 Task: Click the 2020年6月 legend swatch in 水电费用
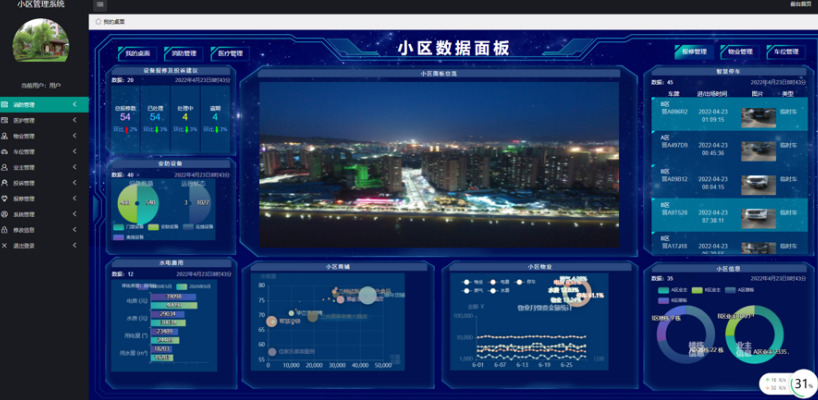182,286
